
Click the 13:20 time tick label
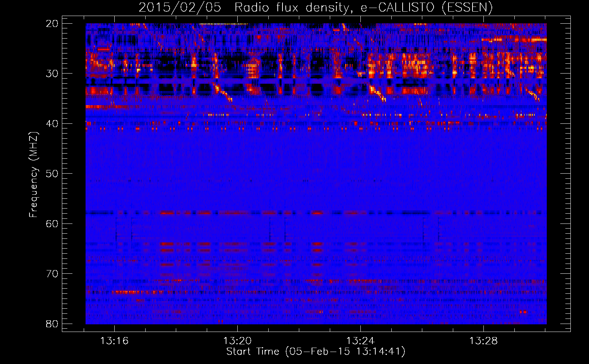pos(237,341)
